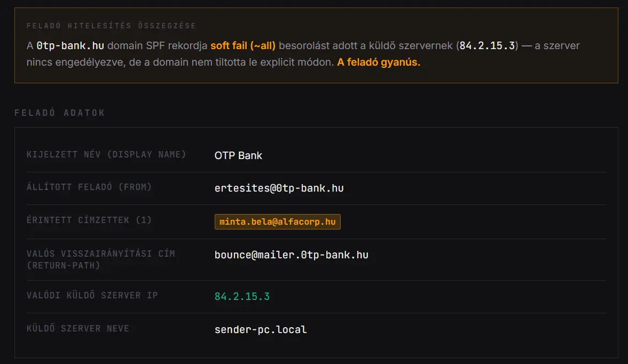Click the 'Valódi küldő szerver IP' label
Viewport: 628px width, 364px height.
(x=92, y=295)
